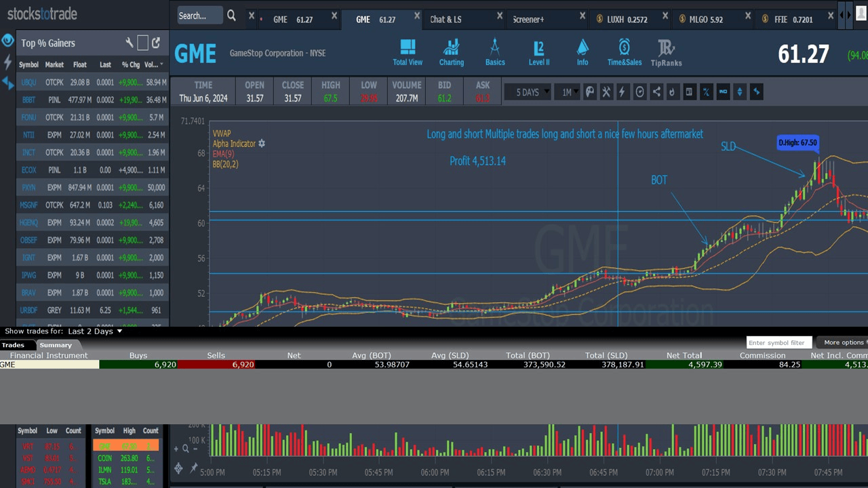
Task: Sort gainers by % Chg column
Action: click(130, 65)
